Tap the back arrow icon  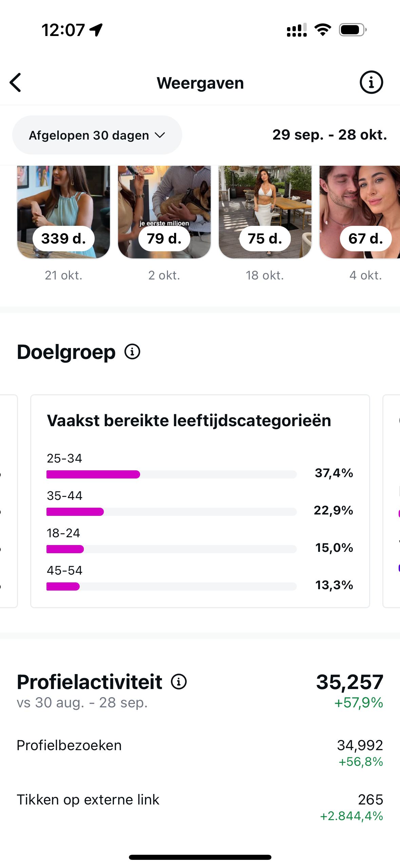pyautogui.click(x=16, y=83)
